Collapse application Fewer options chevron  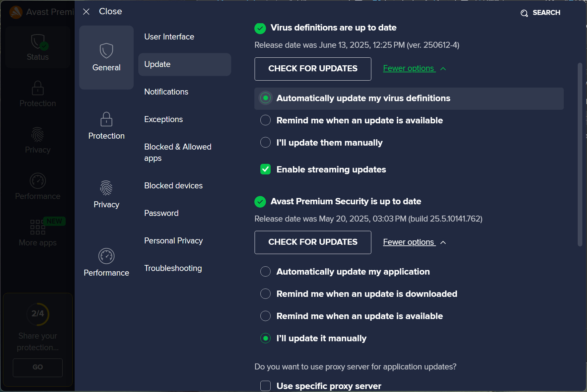coord(443,242)
